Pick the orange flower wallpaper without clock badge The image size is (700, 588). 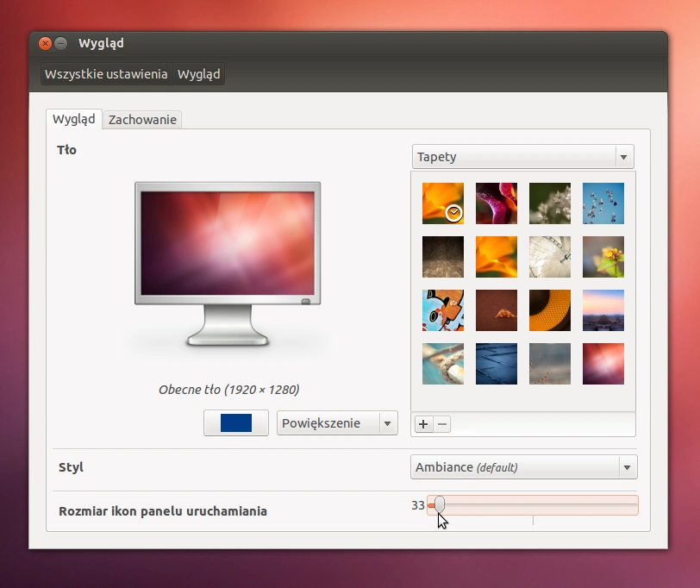tap(497, 257)
